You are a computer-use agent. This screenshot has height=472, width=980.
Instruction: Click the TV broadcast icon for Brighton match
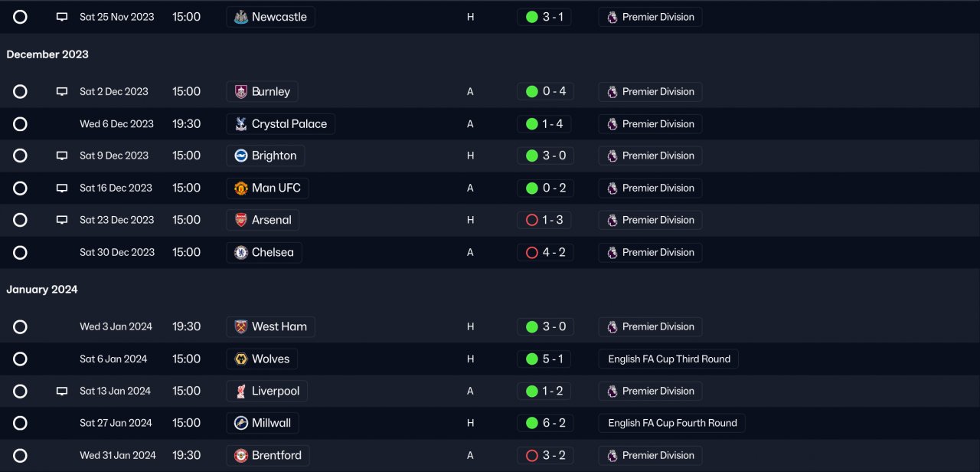coord(62,156)
